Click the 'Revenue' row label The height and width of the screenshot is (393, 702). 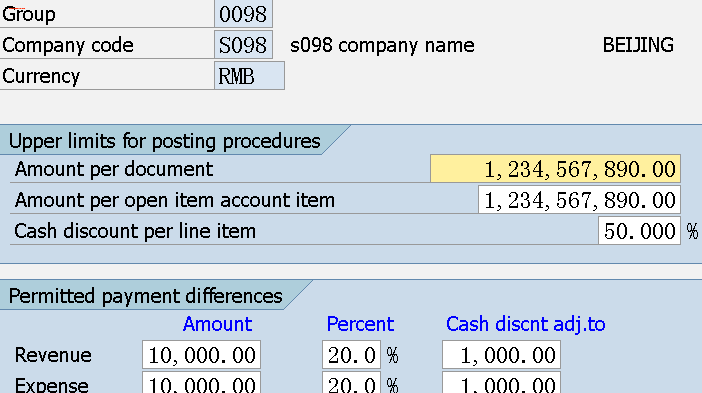(x=53, y=355)
